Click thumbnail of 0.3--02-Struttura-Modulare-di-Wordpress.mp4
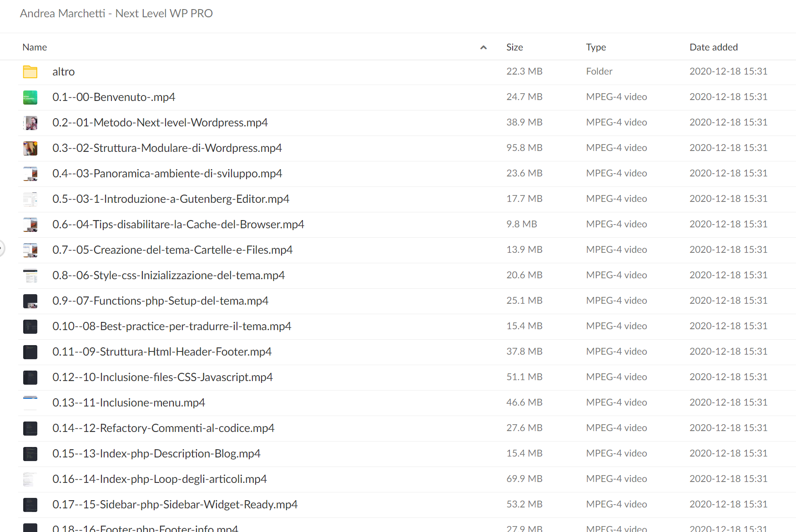 (30, 148)
